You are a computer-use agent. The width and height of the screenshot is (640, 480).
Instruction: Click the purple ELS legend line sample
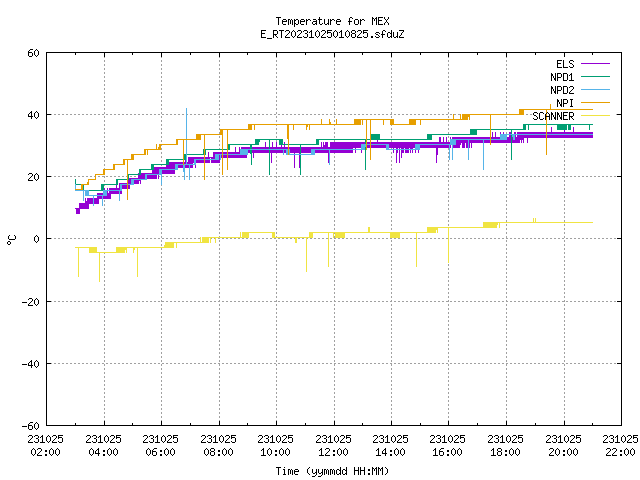click(x=595, y=64)
